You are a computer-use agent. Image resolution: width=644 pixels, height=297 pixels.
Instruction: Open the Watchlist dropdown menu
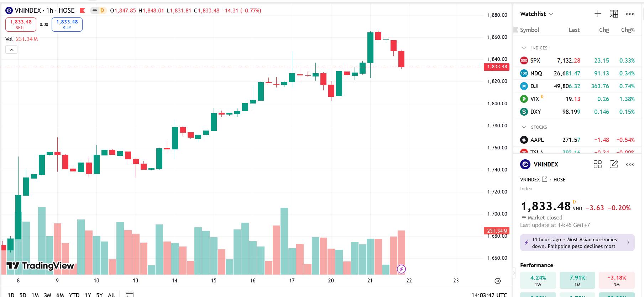[536, 14]
